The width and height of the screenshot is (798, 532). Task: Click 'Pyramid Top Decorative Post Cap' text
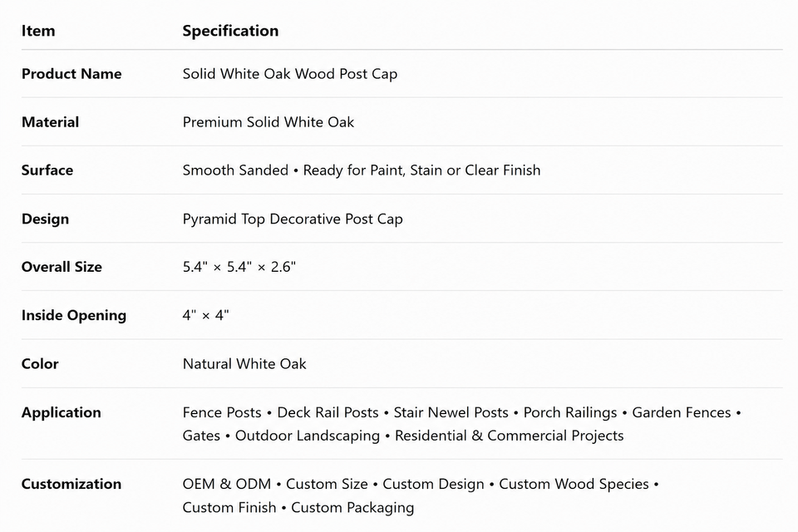pos(293,219)
